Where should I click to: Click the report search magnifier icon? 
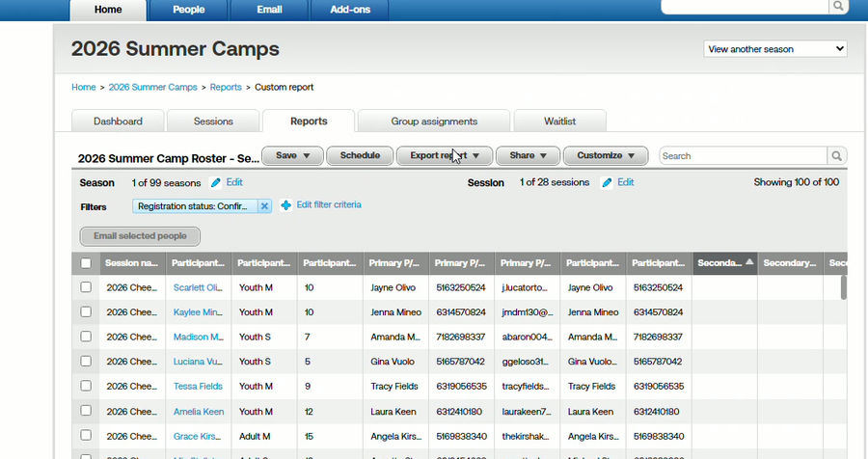tap(836, 156)
